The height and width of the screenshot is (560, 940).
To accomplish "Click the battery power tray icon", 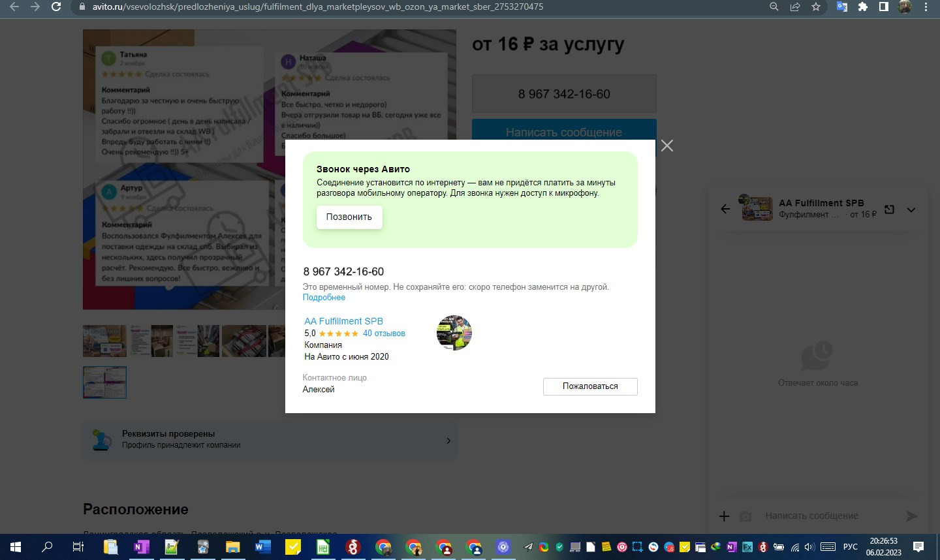I will 779,547.
